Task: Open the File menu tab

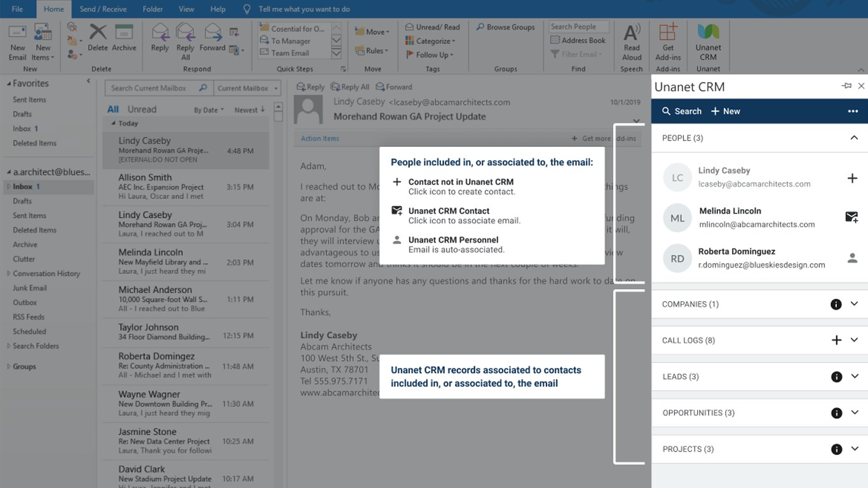Action: 17,9
